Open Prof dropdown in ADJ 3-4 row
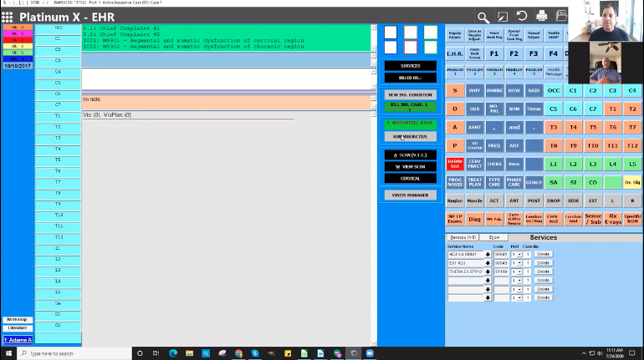 click(519, 255)
